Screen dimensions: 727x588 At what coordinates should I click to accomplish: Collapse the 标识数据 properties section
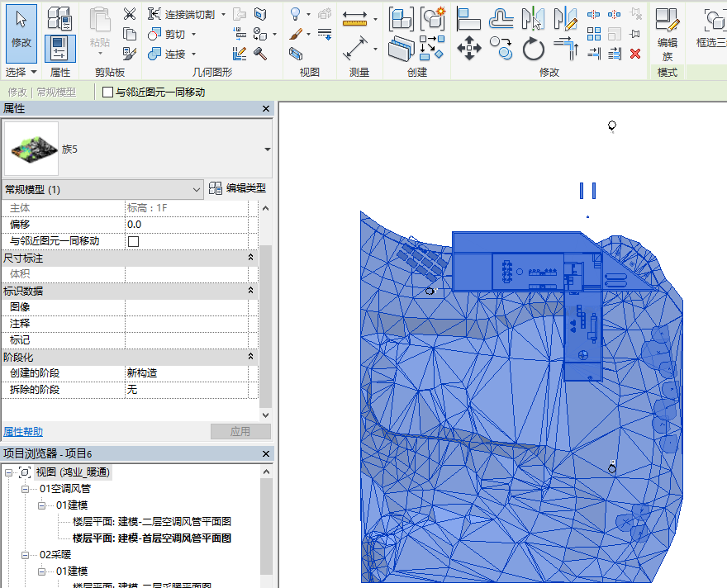(251, 291)
